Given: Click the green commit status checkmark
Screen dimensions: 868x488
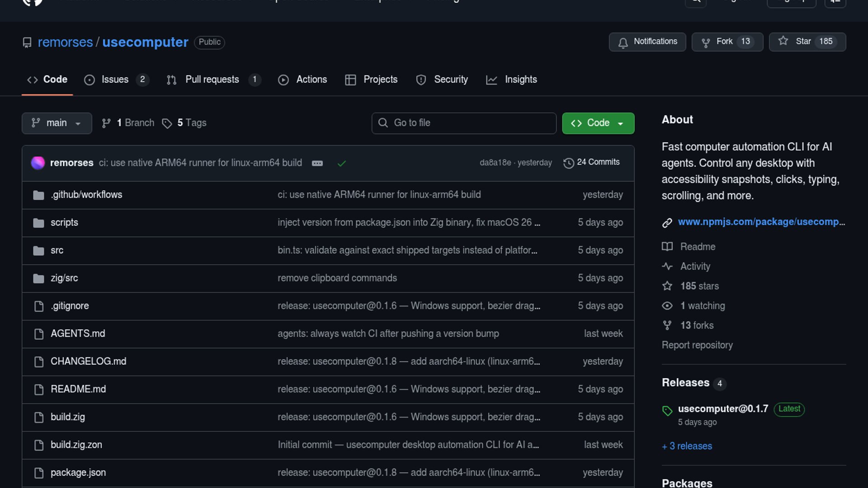Looking at the screenshot, I should point(342,163).
